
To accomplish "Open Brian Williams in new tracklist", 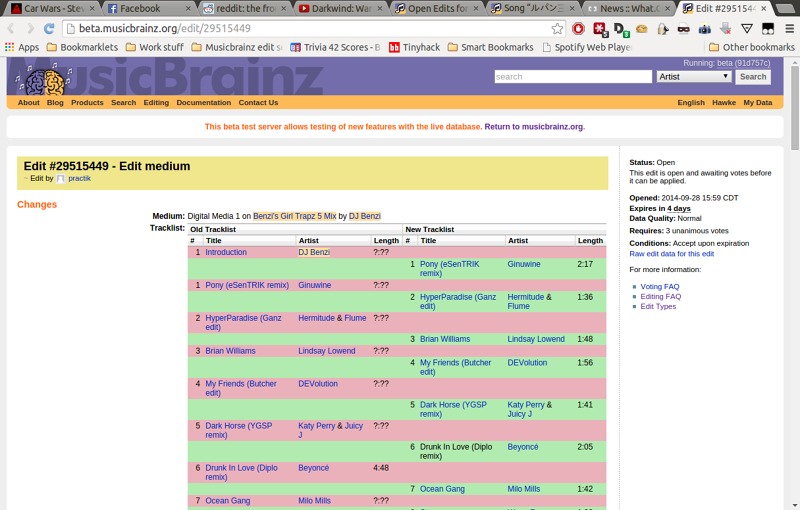I will click(445, 339).
